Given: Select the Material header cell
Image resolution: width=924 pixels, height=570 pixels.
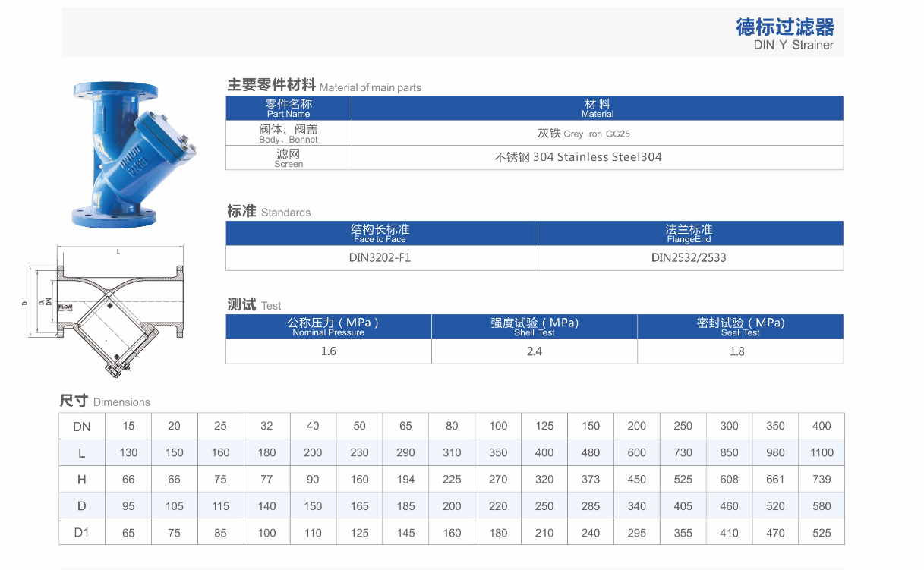Looking at the screenshot, I should (x=598, y=108).
